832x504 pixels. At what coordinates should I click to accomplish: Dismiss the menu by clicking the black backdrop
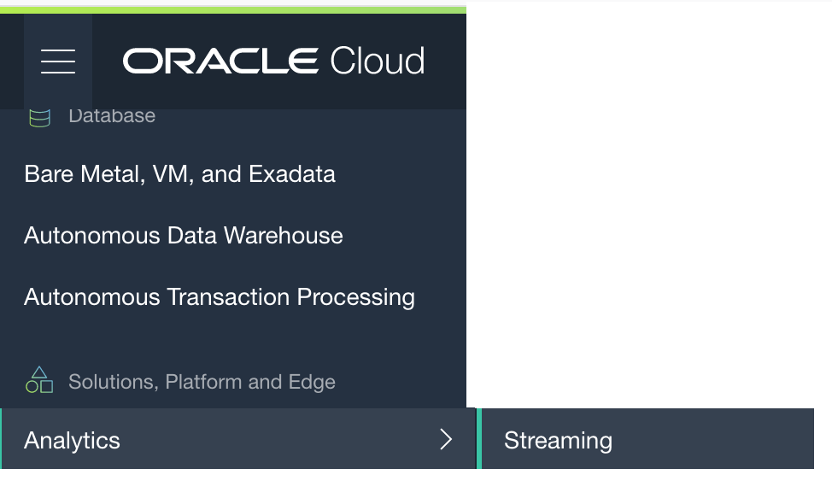point(649,214)
